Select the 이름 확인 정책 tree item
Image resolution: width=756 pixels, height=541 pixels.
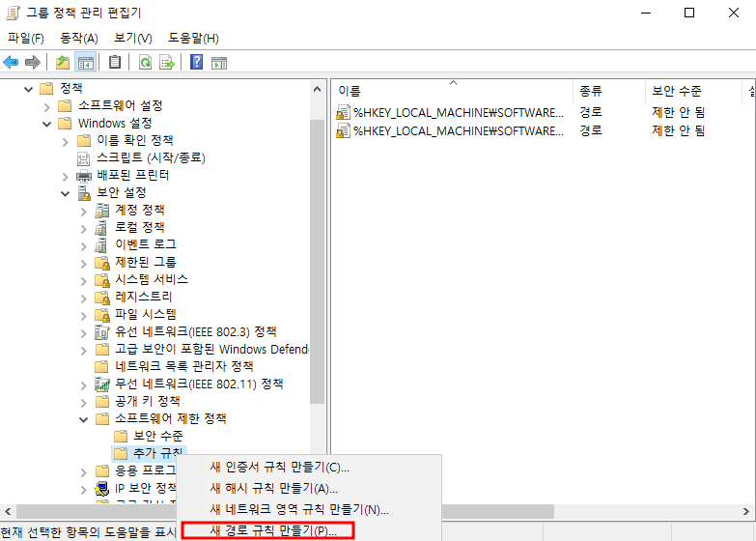tap(135, 140)
